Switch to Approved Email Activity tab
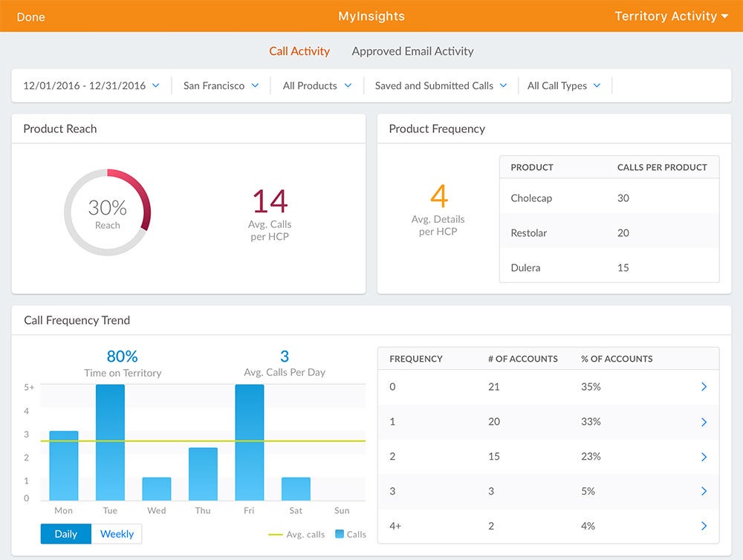The image size is (743, 560). (412, 51)
